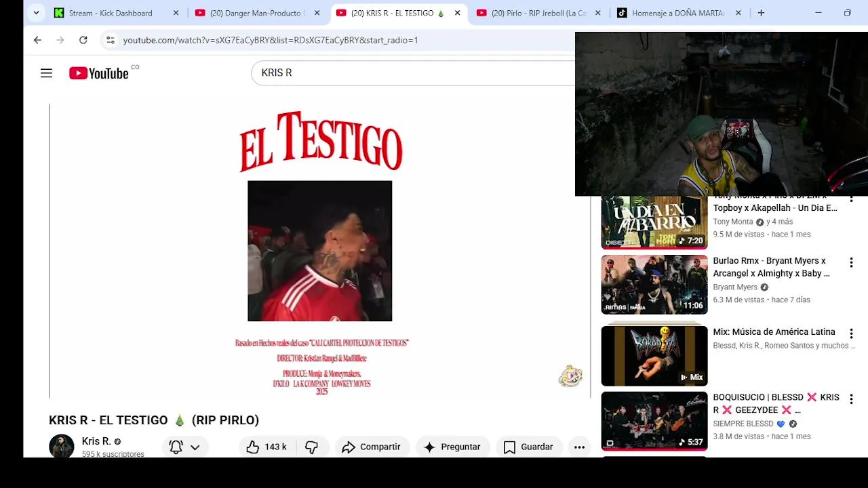Screen dimensions: 868x488
Task: Close the Pirlo - RIP Jreboll tab
Action: click(x=598, y=13)
